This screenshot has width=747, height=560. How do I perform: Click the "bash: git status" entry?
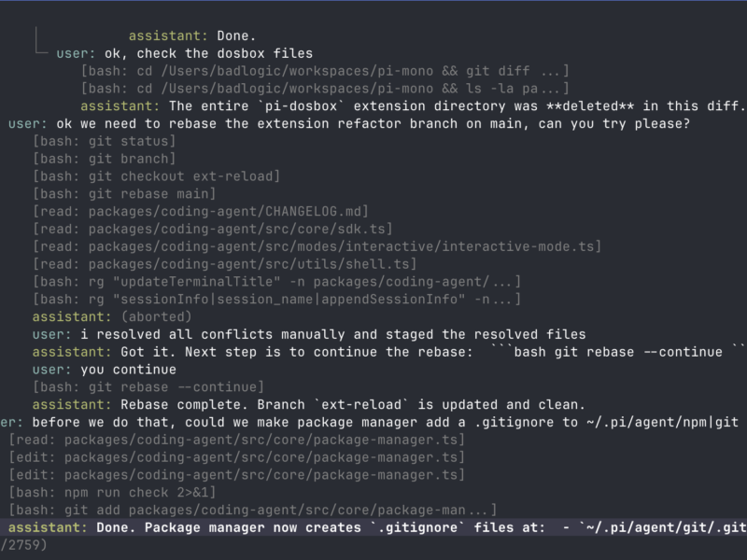pyautogui.click(x=104, y=141)
